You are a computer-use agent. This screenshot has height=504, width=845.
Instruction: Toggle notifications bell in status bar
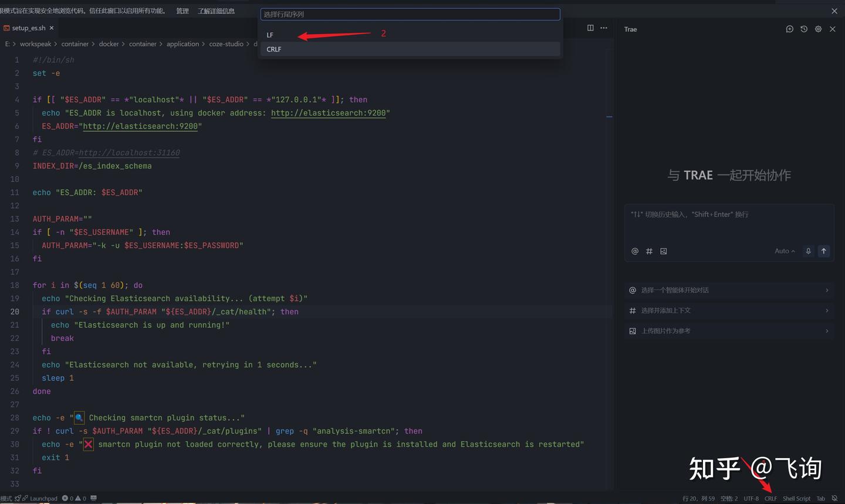pos(834,498)
